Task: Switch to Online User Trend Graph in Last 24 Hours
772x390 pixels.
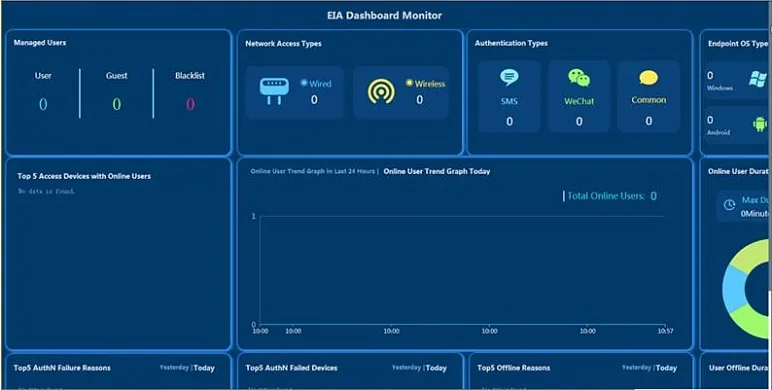Action: (313, 171)
